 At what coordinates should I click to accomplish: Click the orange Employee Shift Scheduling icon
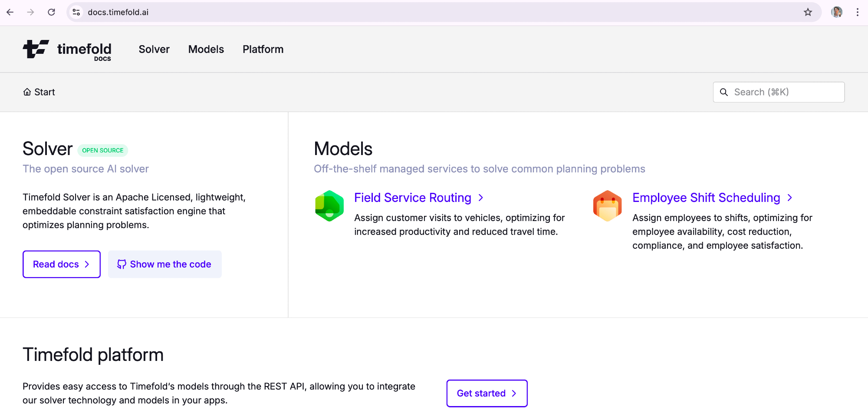click(607, 206)
